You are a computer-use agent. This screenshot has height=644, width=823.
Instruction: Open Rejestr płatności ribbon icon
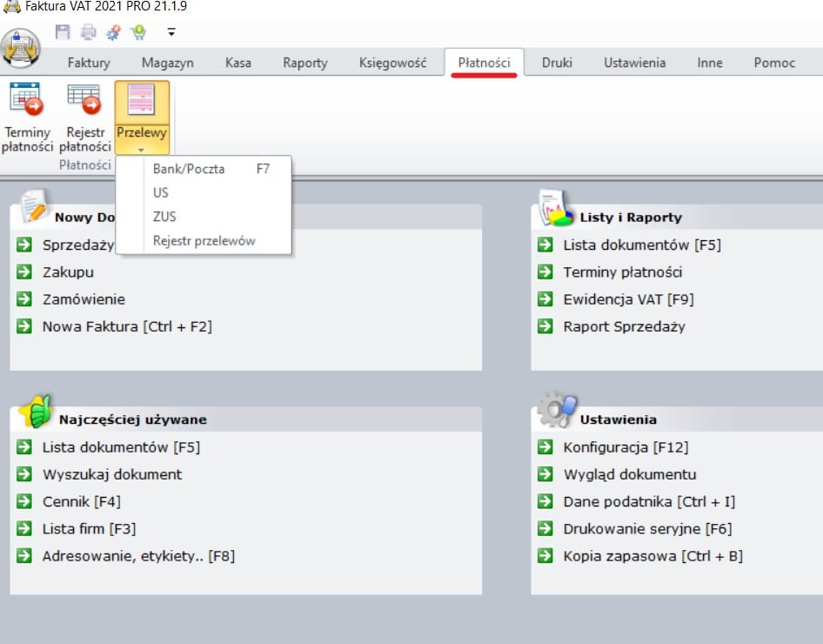tap(85, 117)
